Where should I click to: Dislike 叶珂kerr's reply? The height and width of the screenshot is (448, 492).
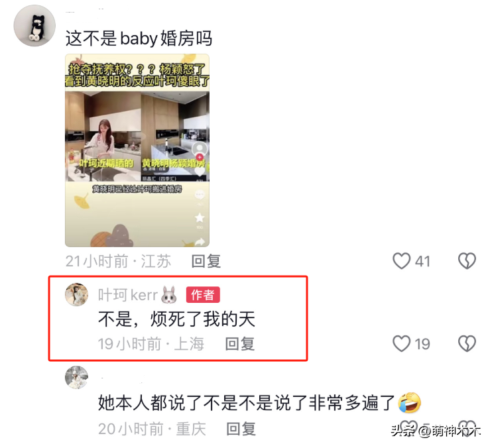pyautogui.click(x=467, y=343)
